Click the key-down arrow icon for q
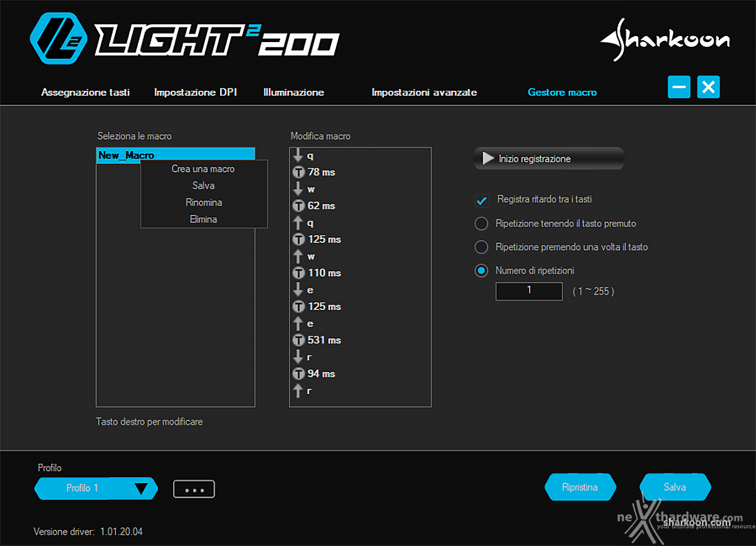The width and height of the screenshot is (756, 546). (x=298, y=155)
